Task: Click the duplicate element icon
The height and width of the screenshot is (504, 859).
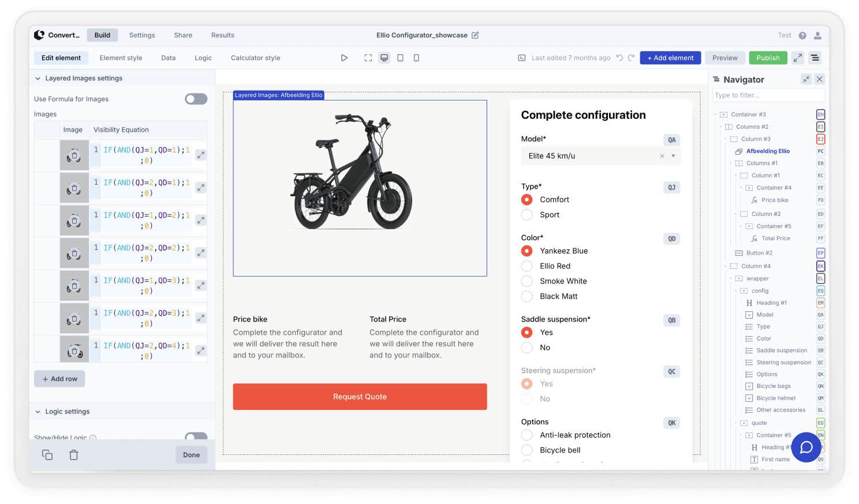Action: coord(47,455)
